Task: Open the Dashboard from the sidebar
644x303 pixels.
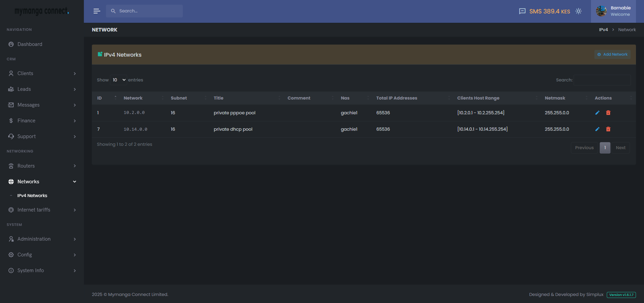Action: click(30, 44)
